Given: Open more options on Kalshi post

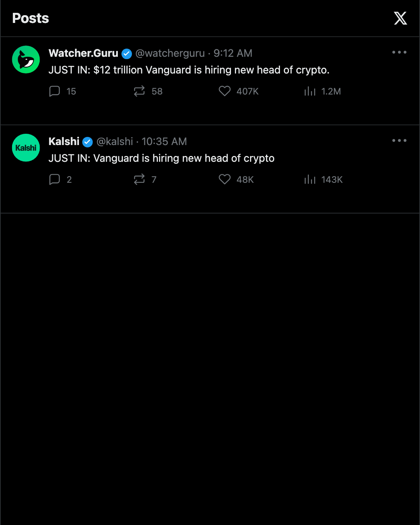Looking at the screenshot, I should [399, 140].
